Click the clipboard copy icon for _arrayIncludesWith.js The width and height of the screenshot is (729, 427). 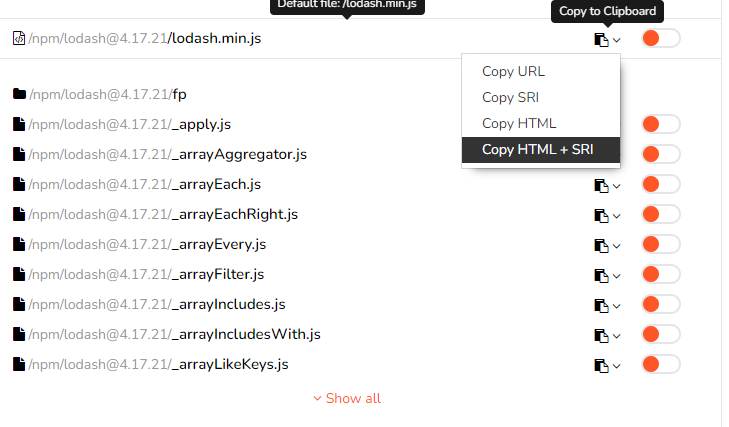pyautogui.click(x=601, y=336)
